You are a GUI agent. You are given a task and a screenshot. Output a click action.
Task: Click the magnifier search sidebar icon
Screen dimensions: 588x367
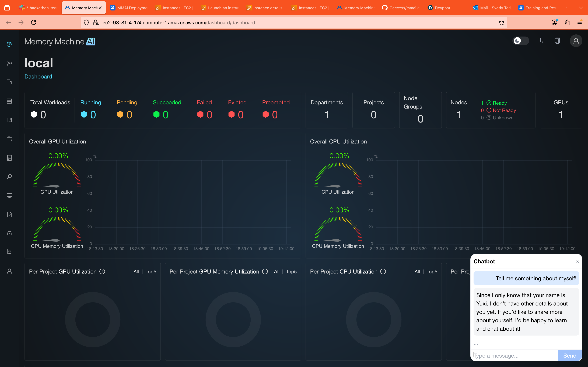pyautogui.click(x=9, y=177)
